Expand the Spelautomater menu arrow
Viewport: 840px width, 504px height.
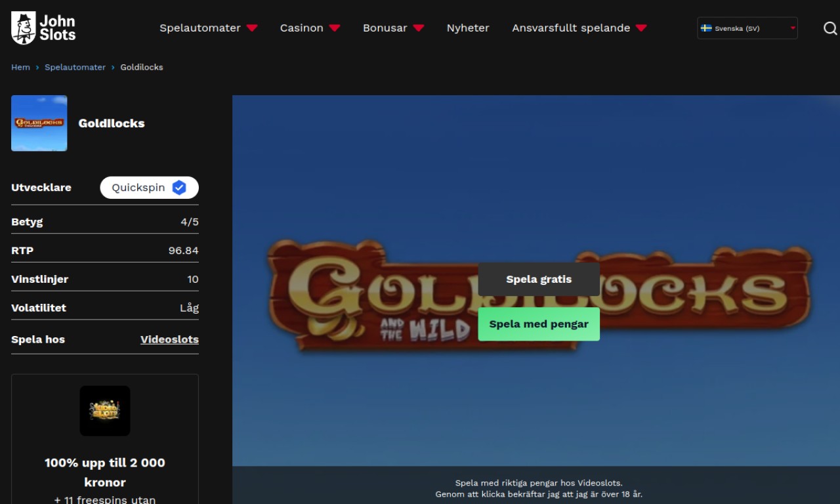[252, 28]
